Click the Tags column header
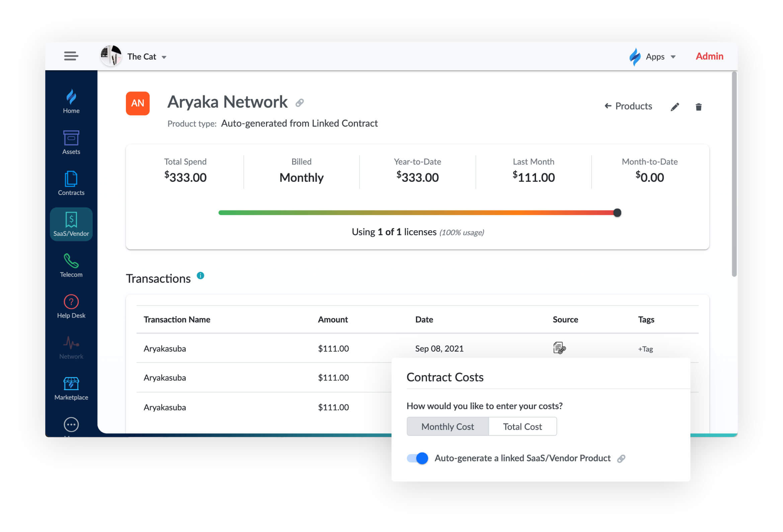 click(646, 320)
